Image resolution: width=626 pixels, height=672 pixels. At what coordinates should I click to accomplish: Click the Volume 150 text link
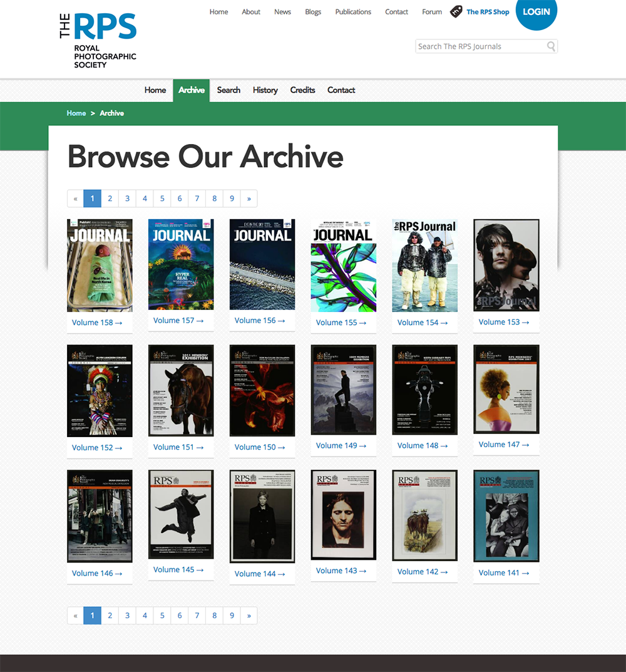tap(260, 447)
